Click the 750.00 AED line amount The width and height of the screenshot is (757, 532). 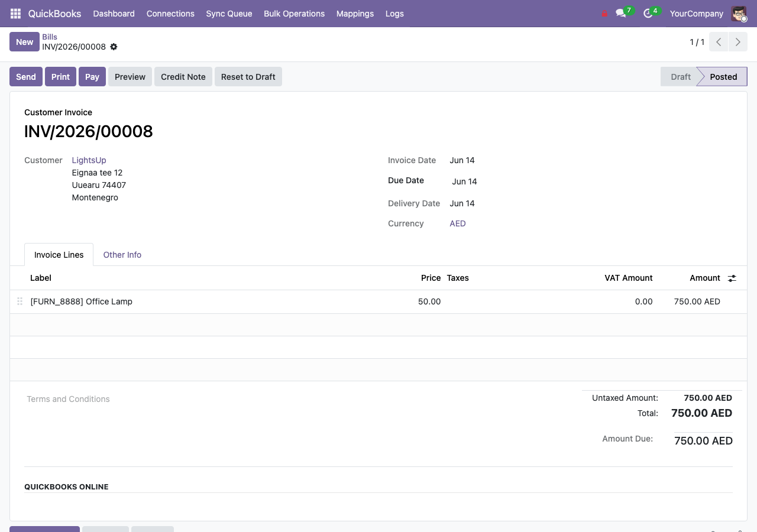coord(697,301)
